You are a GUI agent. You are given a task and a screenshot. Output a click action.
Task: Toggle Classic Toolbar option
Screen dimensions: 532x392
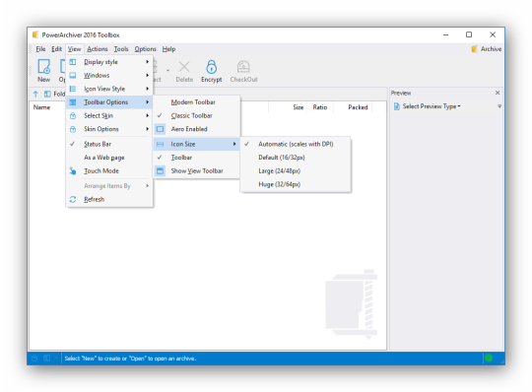click(197, 115)
